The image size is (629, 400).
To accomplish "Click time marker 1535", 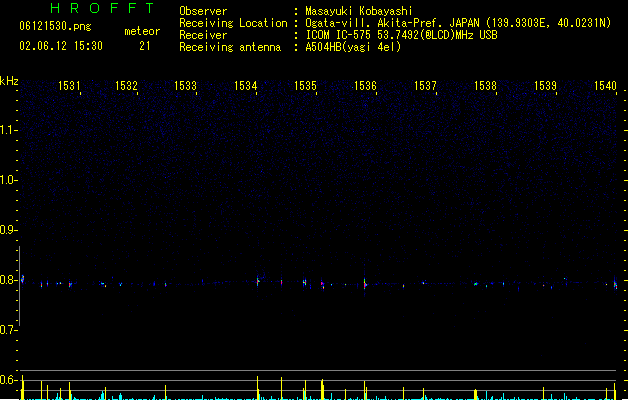I will tap(305, 85).
